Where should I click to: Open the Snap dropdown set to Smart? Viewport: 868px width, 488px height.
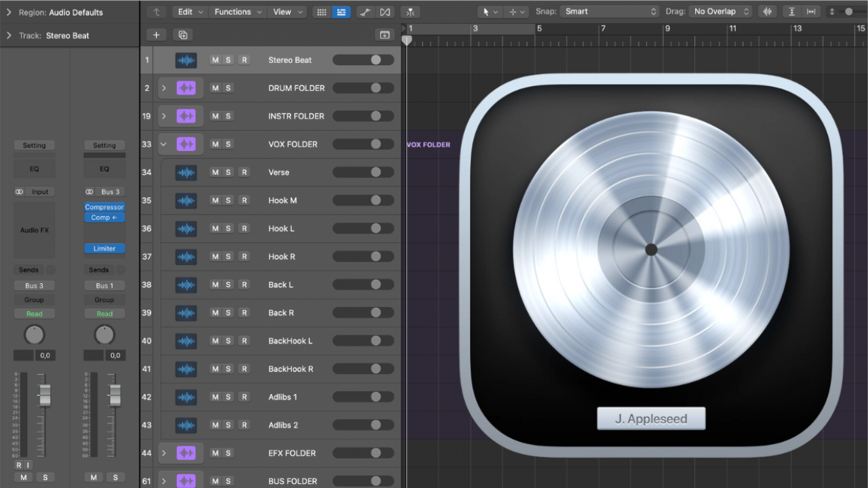tap(610, 12)
